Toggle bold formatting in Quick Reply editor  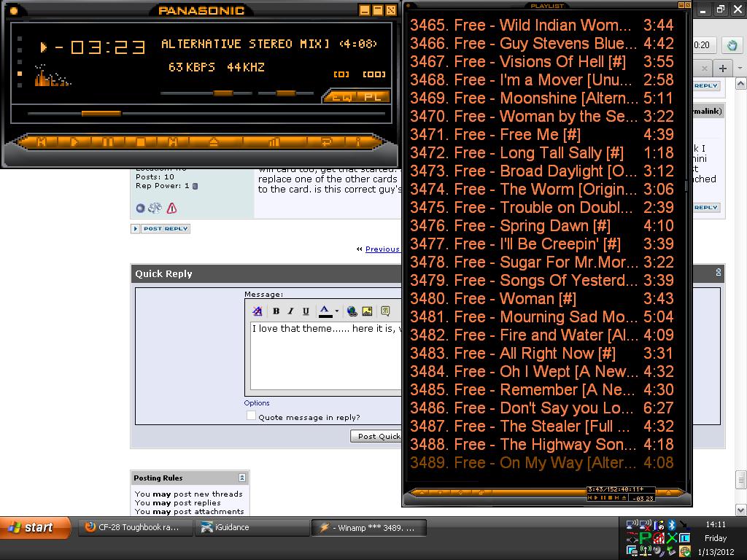pyautogui.click(x=276, y=311)
